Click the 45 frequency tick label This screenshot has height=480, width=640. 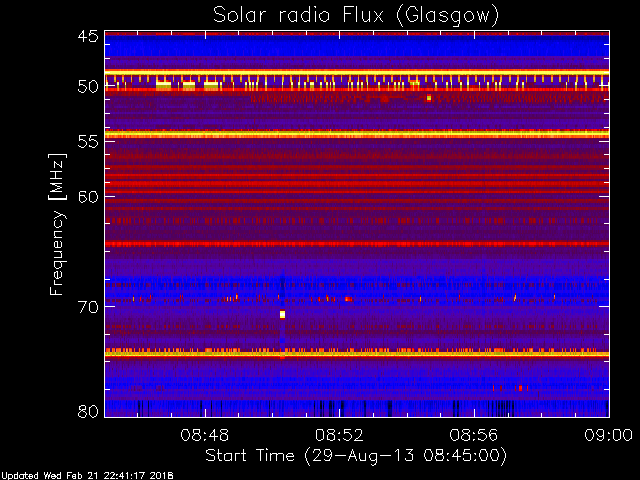point(88,37)
